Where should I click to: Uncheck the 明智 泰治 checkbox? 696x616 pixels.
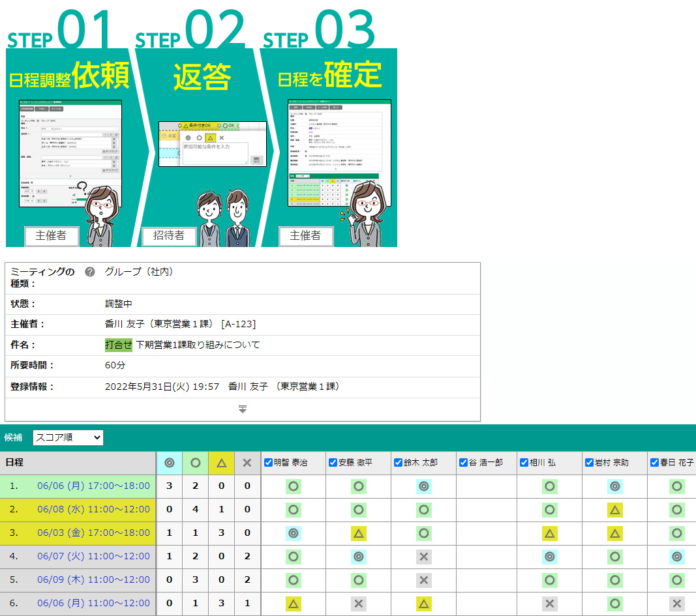click(269, 463)
